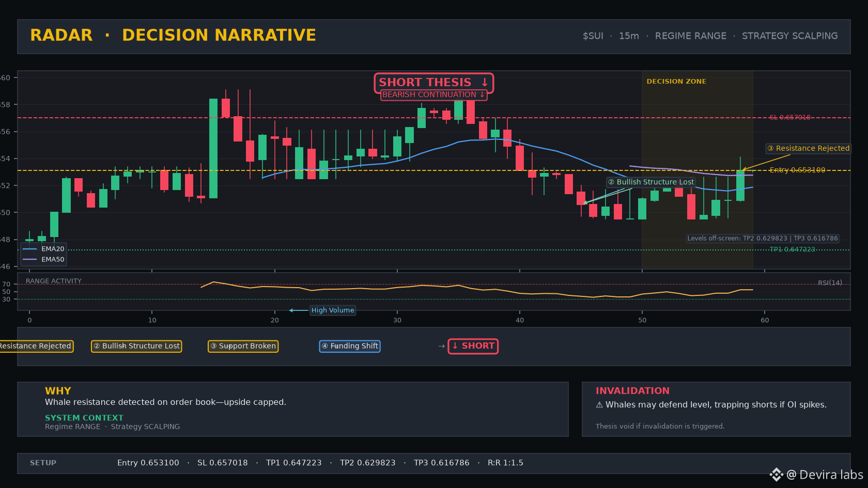Screen dimensions: 868x488
Task: Click TP2 0.629823 in the SETUP bar
Action: click(x=368, y=463)
